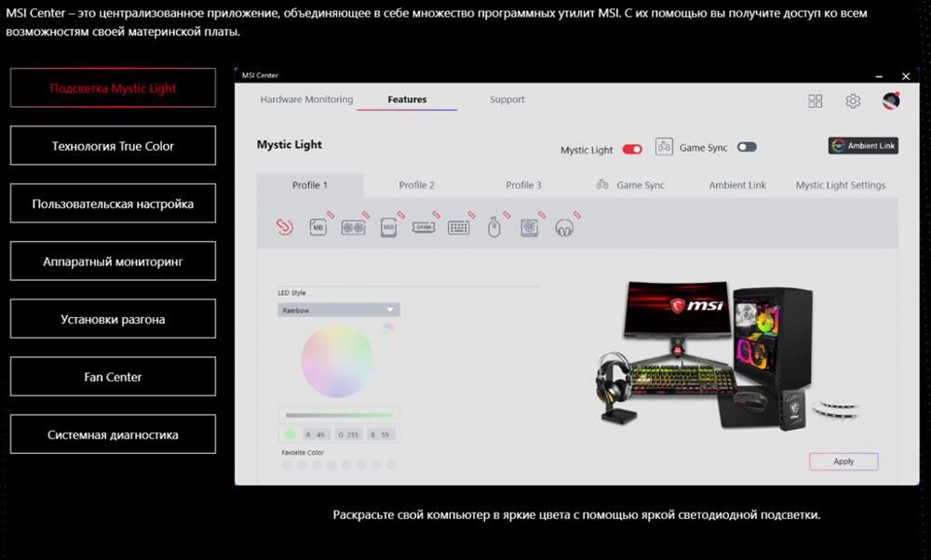The image size is (931, 560).
Task: Select the Profile 2 tab
Action: (x=417, y=185)
